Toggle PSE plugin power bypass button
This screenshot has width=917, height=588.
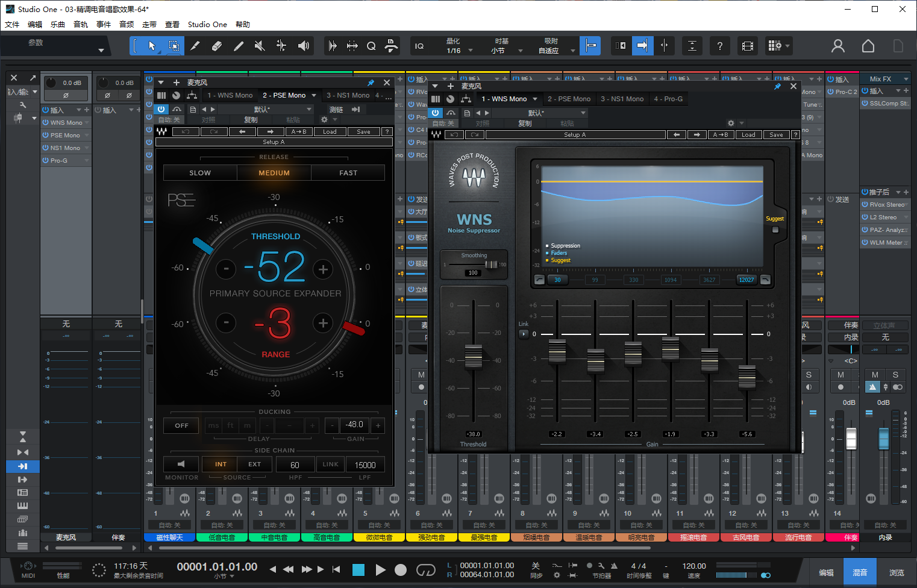pos(161,109)
